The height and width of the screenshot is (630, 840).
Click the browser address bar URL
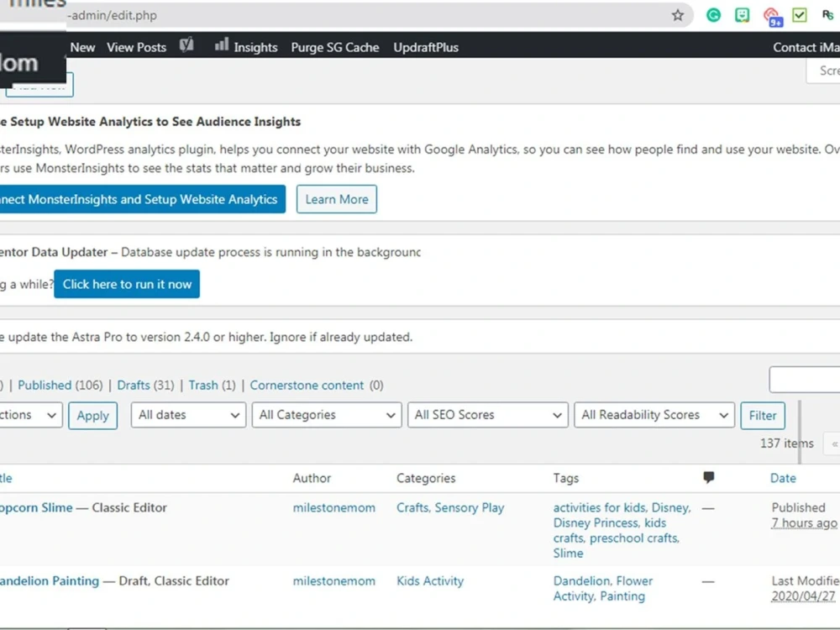coord(112,15)
